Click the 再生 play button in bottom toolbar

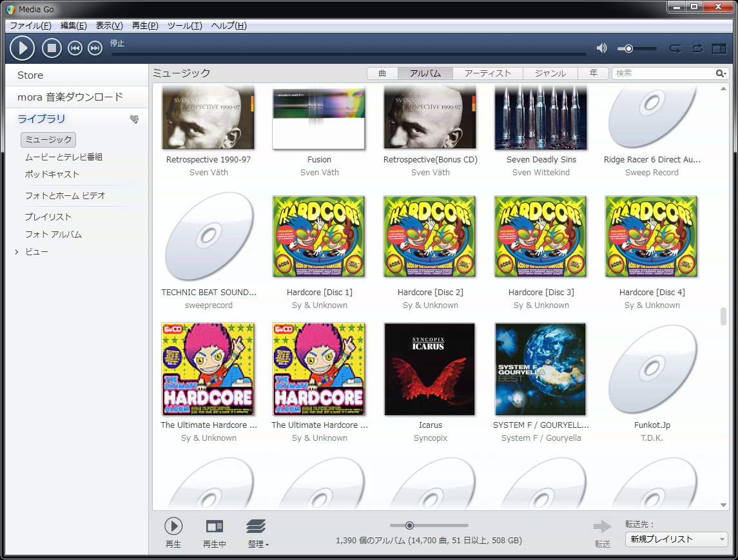tap(173, 532)
